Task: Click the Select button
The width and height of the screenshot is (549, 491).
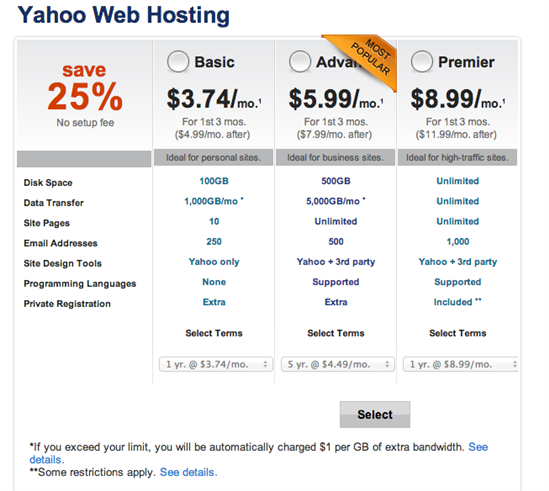Action: point(375,414)
